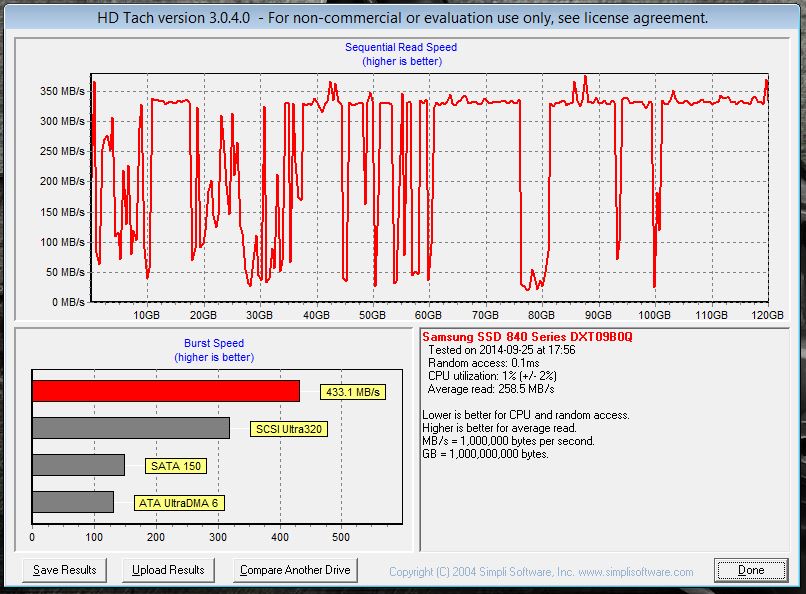Screen dimensions: 806x594
Task: Select the "SCSI Ultra320" label
Action: [289, 429]
